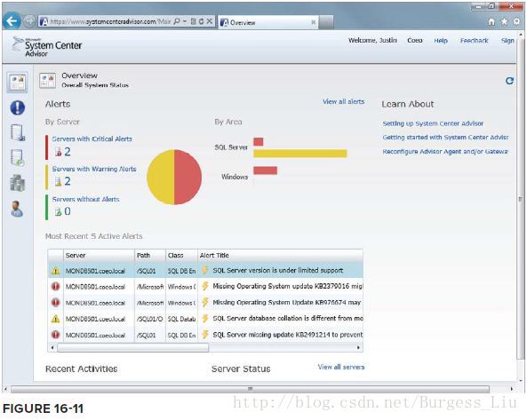Image resolution: width=527 pixels, height=420 pixels.
Task: Open 'Setting up System Center Advisor' link
Action: click(433, 123)
